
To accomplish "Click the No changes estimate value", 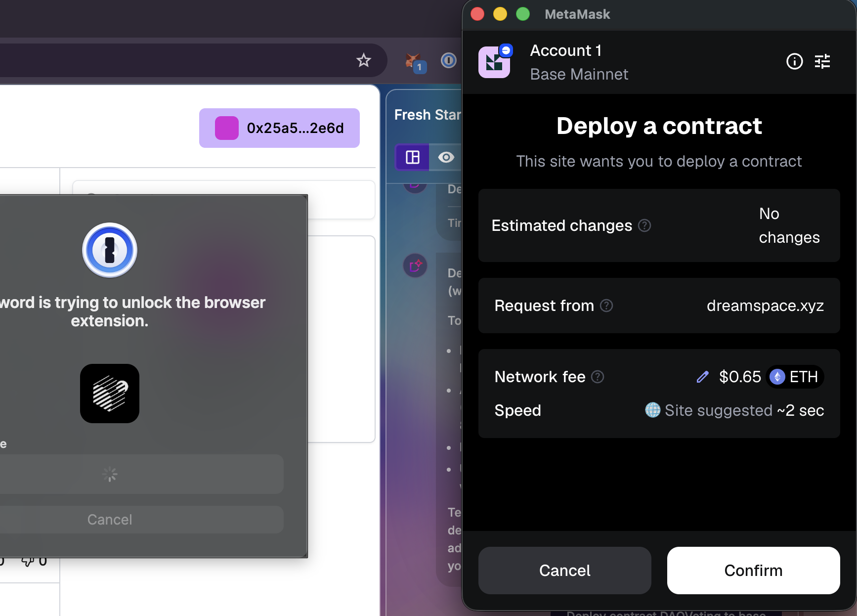I will [x=789, y=225].
